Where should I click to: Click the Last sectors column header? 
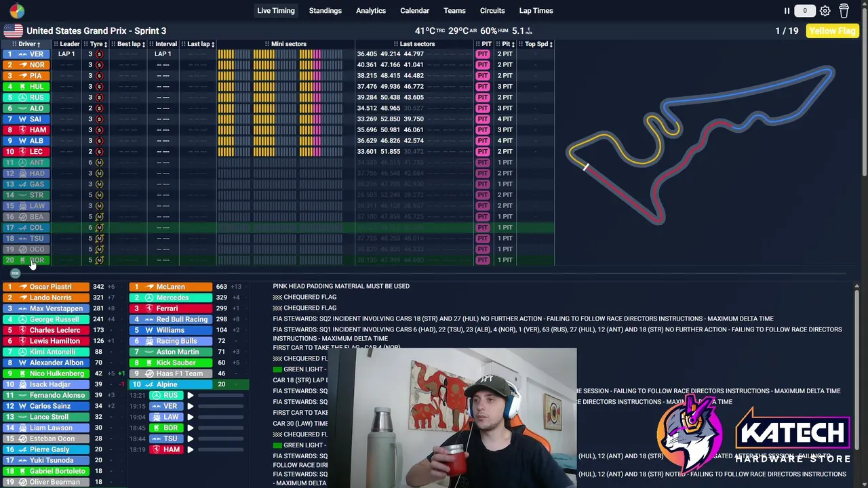click(x=414, y=44)
